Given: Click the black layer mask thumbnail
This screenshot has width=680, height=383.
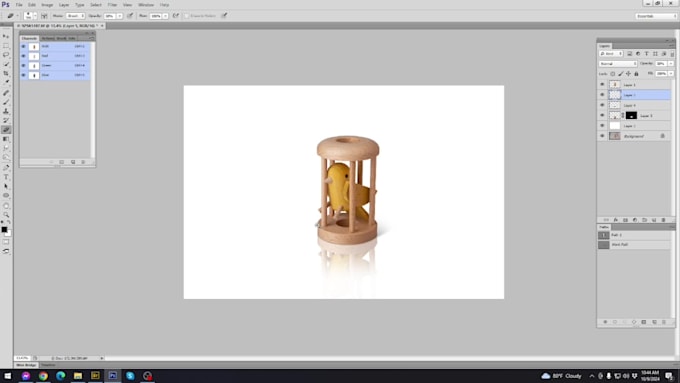Looking at the screenshot, I should pos(631,115).
